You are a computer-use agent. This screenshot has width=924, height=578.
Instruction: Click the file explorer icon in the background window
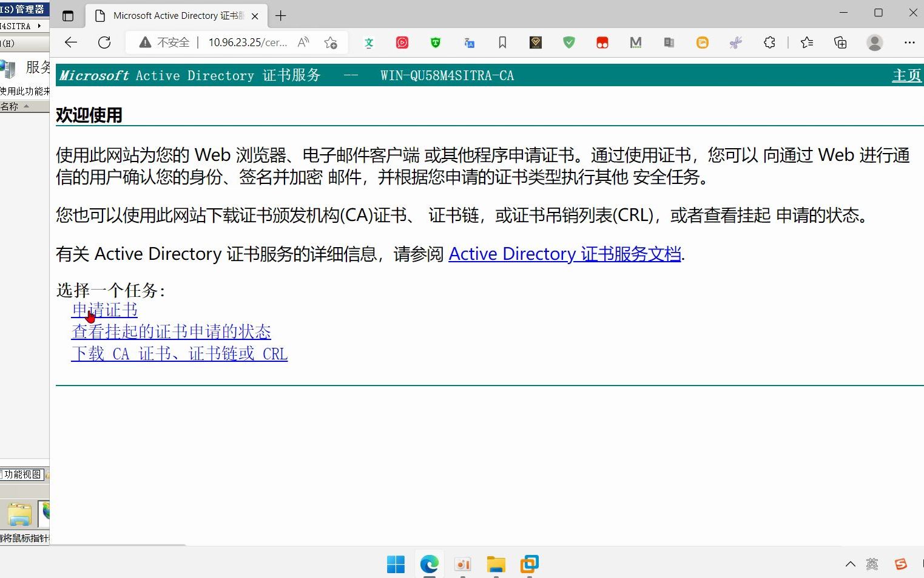coord(19,514)
